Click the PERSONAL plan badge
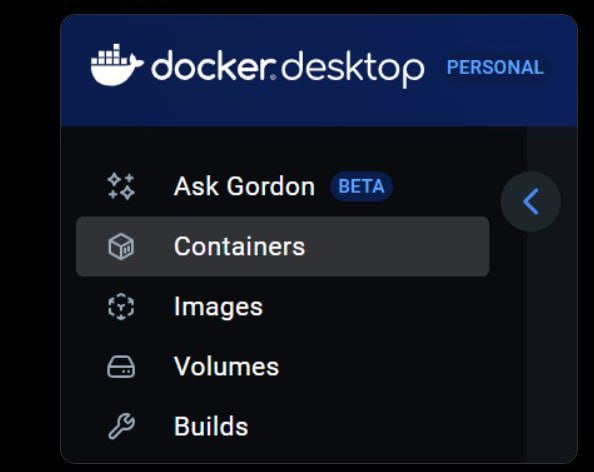 495,67
